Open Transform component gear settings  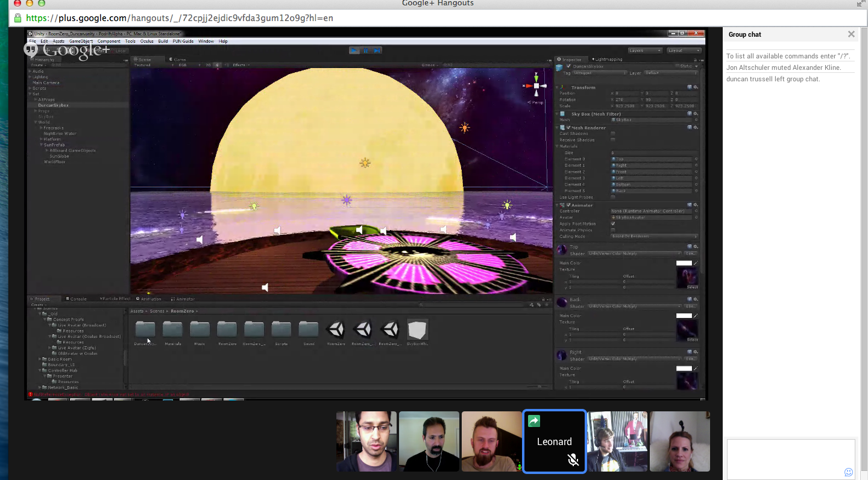coord(695,87)
